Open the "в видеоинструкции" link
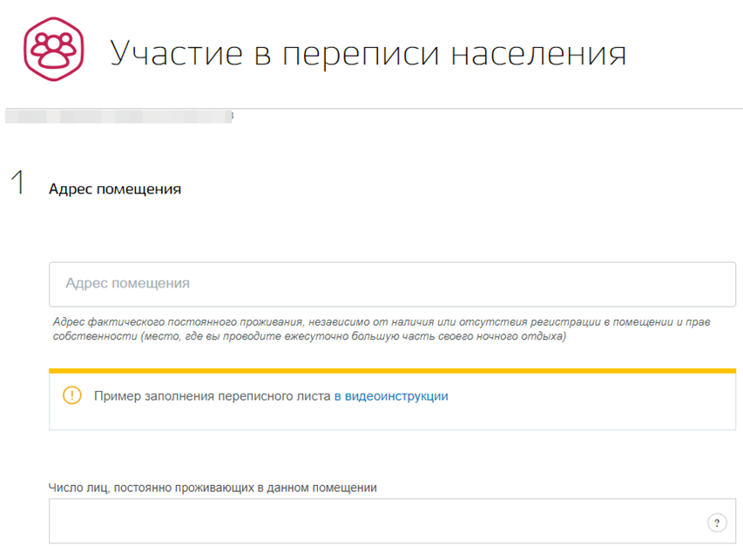 tap(391, 396)
